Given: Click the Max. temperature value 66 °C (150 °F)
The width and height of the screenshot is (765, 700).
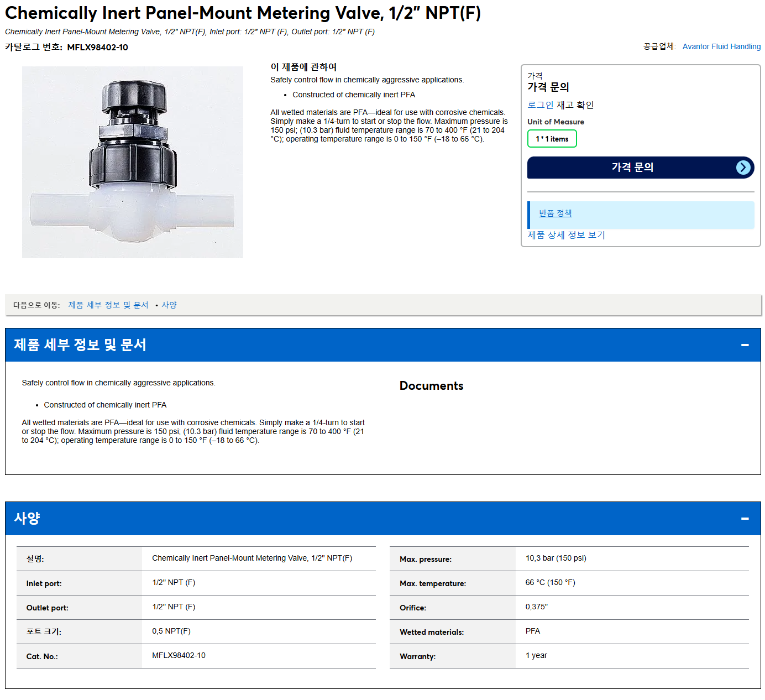Looking at the screenshot, I should pyautogui.click(x=550, y=583).
